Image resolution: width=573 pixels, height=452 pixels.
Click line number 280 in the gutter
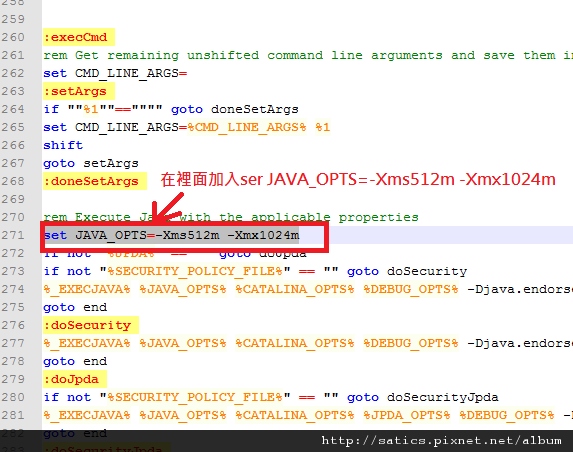point(13,397)
